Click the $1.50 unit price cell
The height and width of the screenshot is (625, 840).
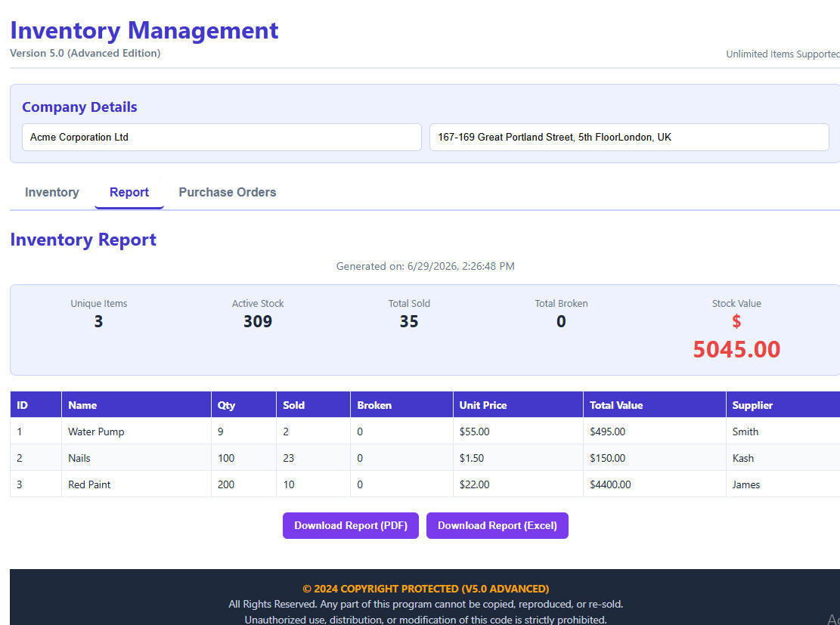pos(518,458)
